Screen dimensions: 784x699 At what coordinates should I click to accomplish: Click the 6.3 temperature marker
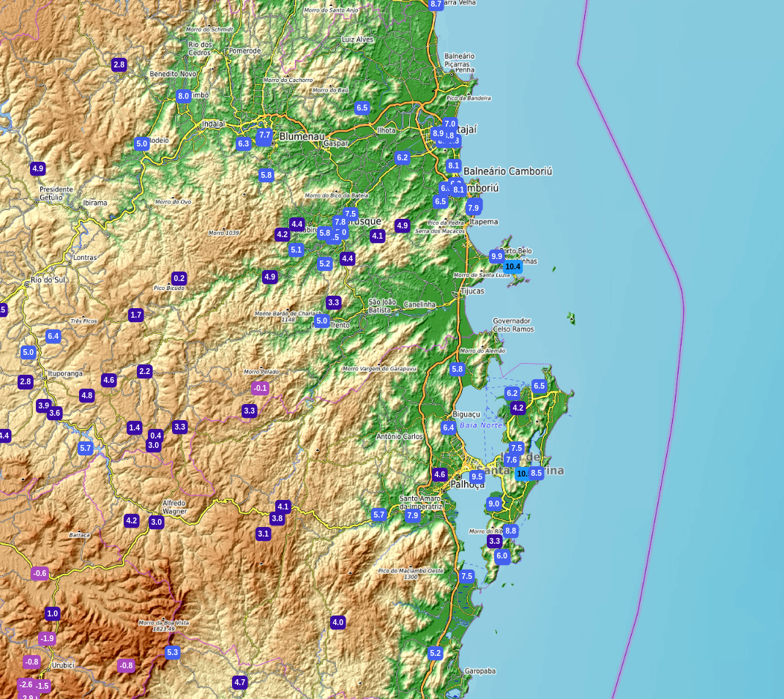coord(244,144)
